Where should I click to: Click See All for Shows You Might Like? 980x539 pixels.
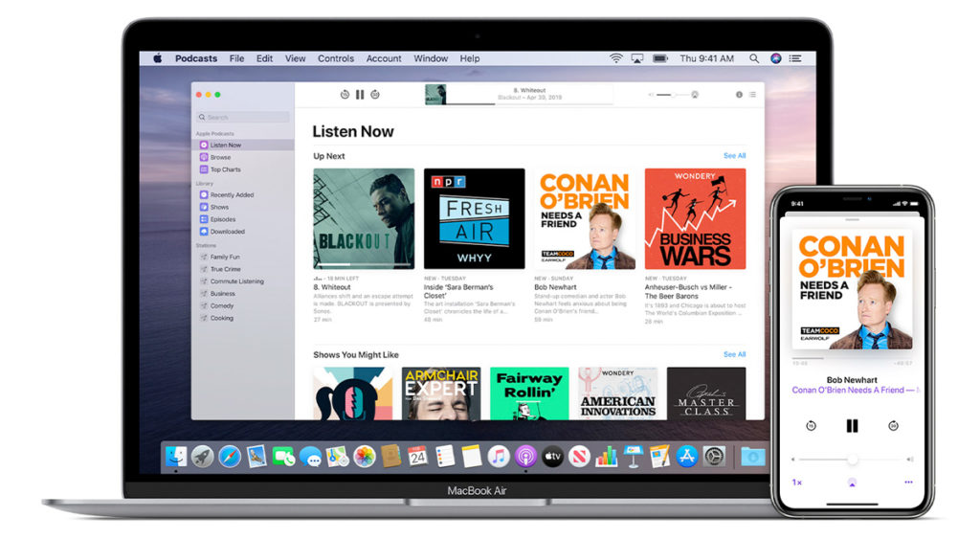(734, 354)
